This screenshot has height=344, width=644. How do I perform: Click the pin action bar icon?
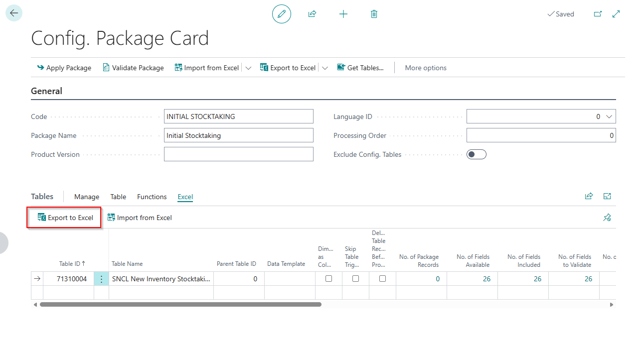pos(607,218)
